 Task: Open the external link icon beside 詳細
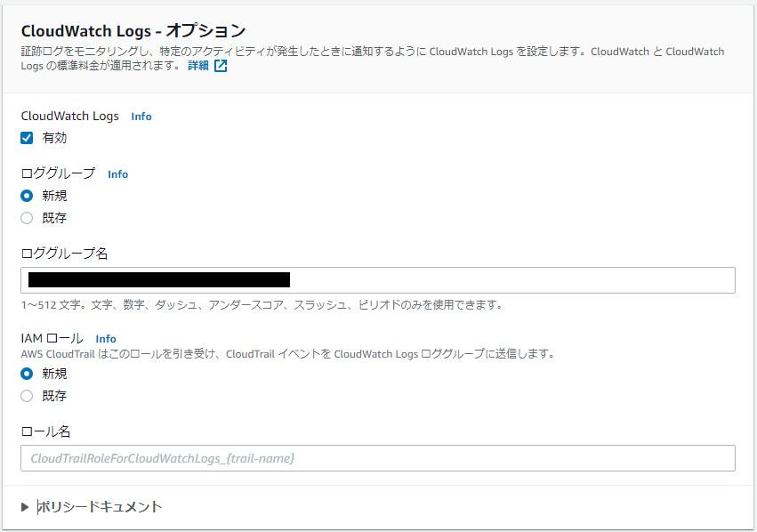click(x=221, y=66)
